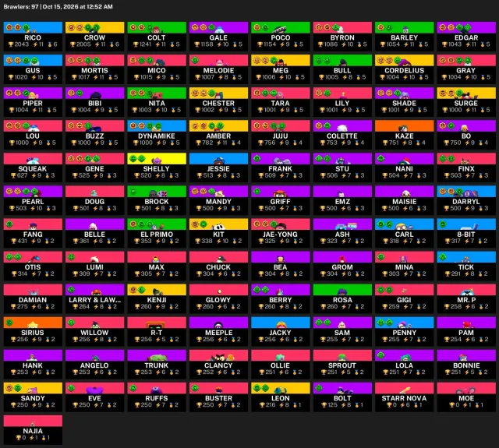Click Damian's portrait icon

[33, 292]
